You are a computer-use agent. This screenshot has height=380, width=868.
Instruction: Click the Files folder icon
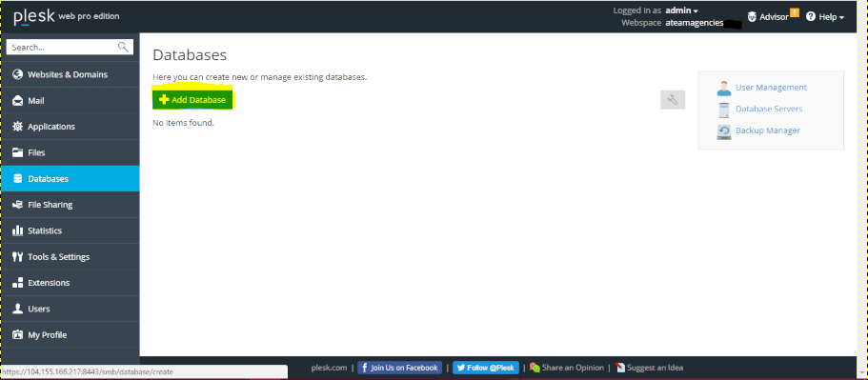coord(17,152)
